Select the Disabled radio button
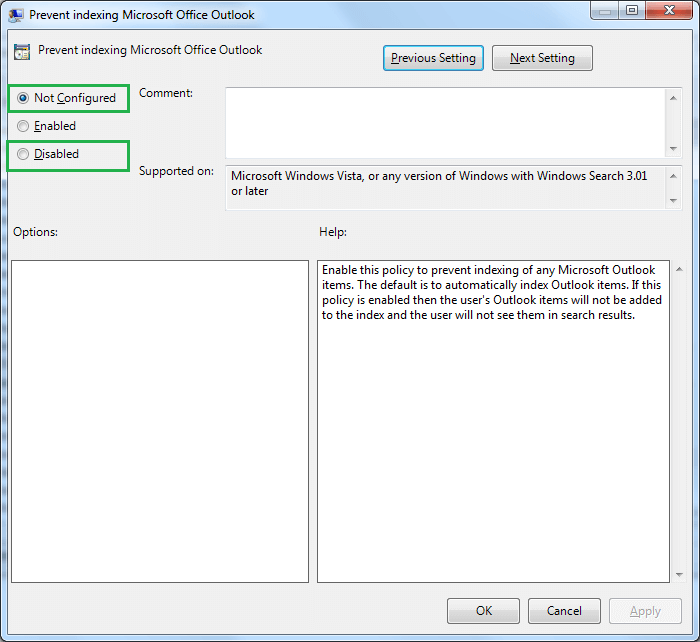This screenshot has width=700, height=642. [x=23, y=154]
